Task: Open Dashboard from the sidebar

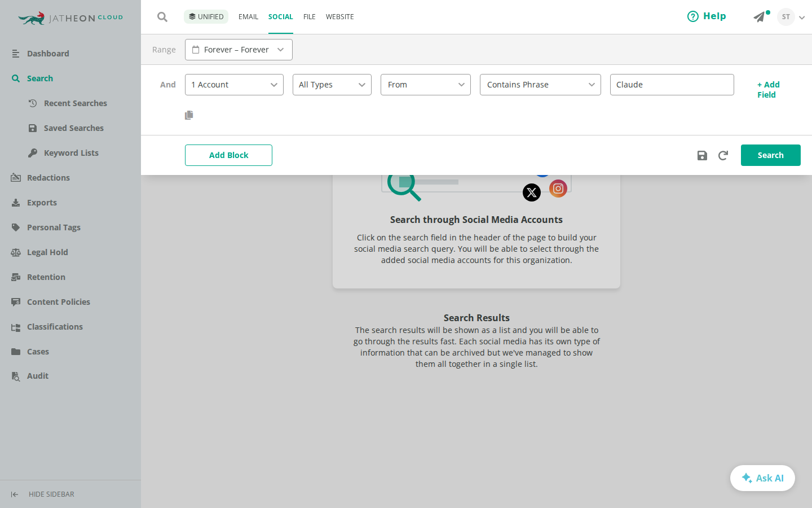Action: 48,54
